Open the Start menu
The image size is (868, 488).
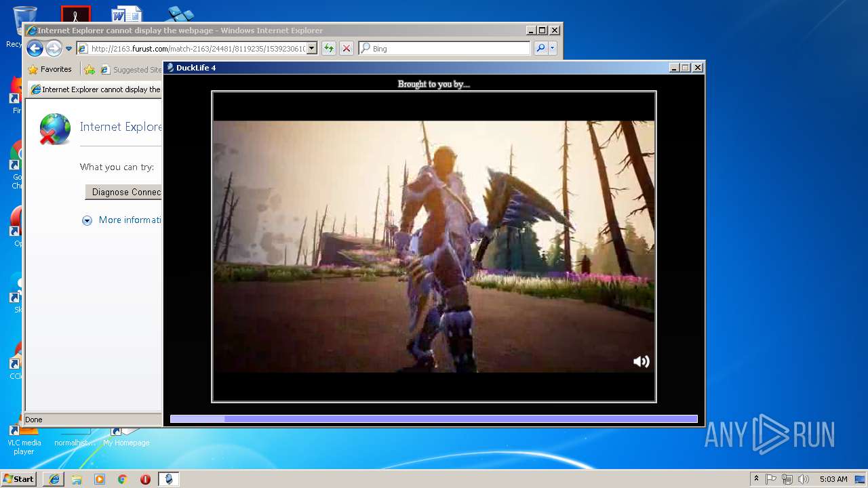click(18, 479)
